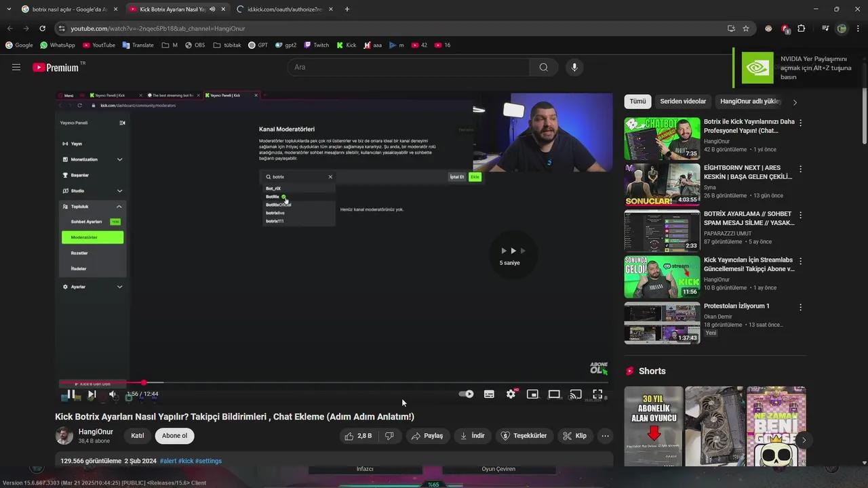Click #settings hashtag link

click(209, 461)
